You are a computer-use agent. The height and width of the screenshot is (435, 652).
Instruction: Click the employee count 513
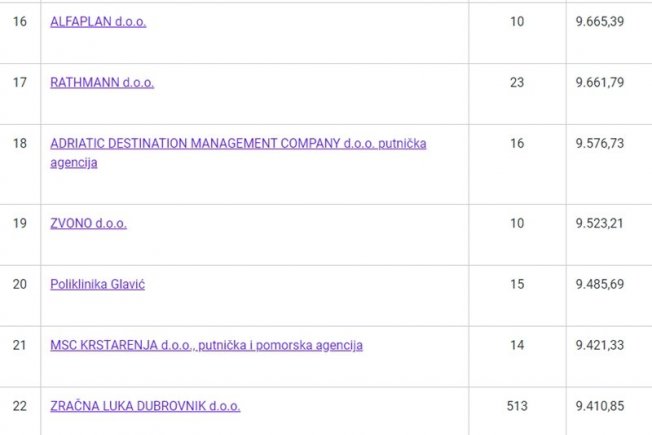pyautogui.click(x=516, y=406)
